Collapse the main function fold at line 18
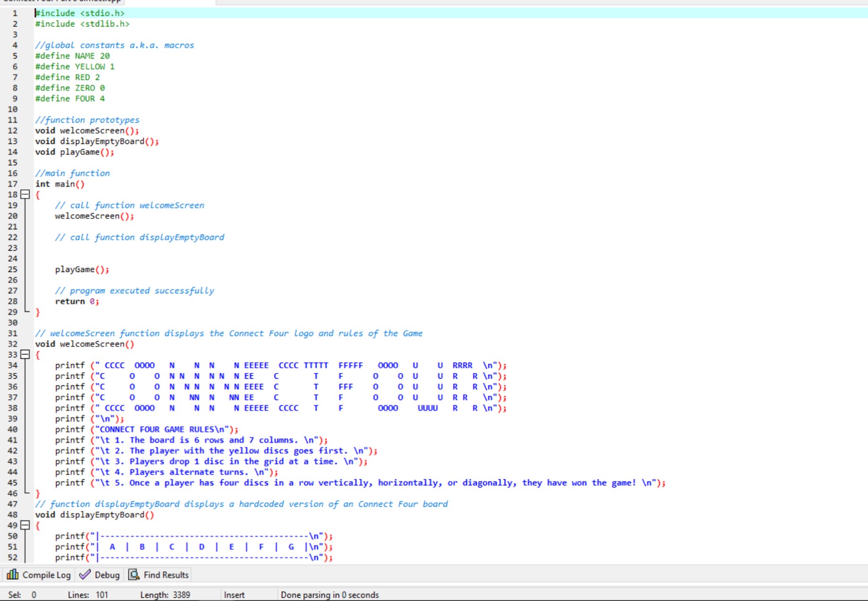 click(25, 195)
